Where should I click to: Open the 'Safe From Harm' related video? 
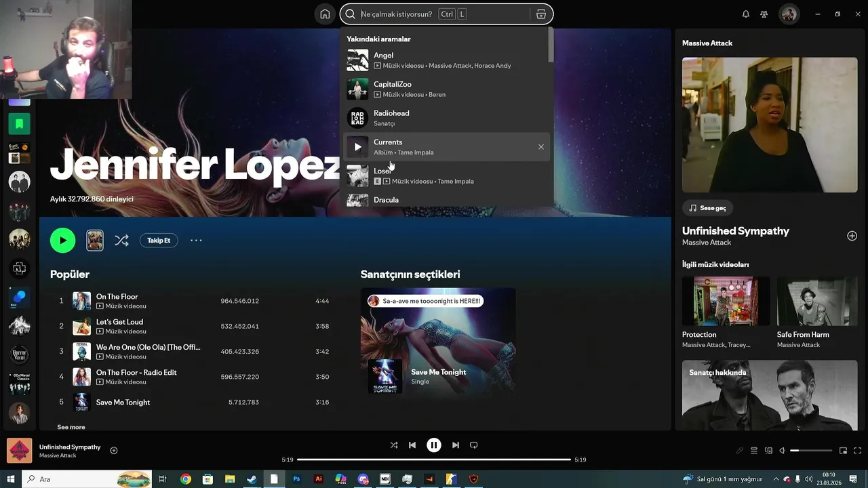pos(817,313)
